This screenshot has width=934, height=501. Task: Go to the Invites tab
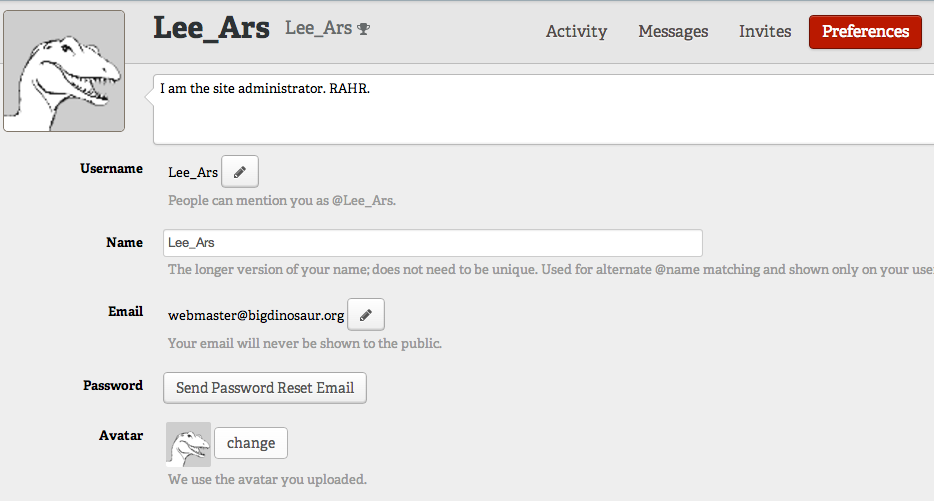pyautogui.click(x=765, y=31)
